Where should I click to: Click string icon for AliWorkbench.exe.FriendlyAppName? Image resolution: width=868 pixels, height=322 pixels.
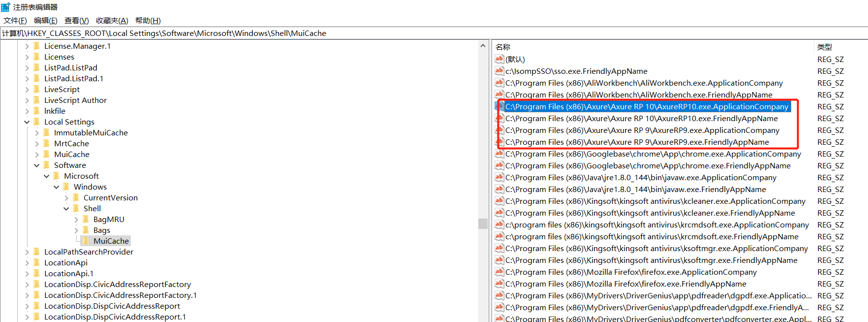[x=499, y=95]
